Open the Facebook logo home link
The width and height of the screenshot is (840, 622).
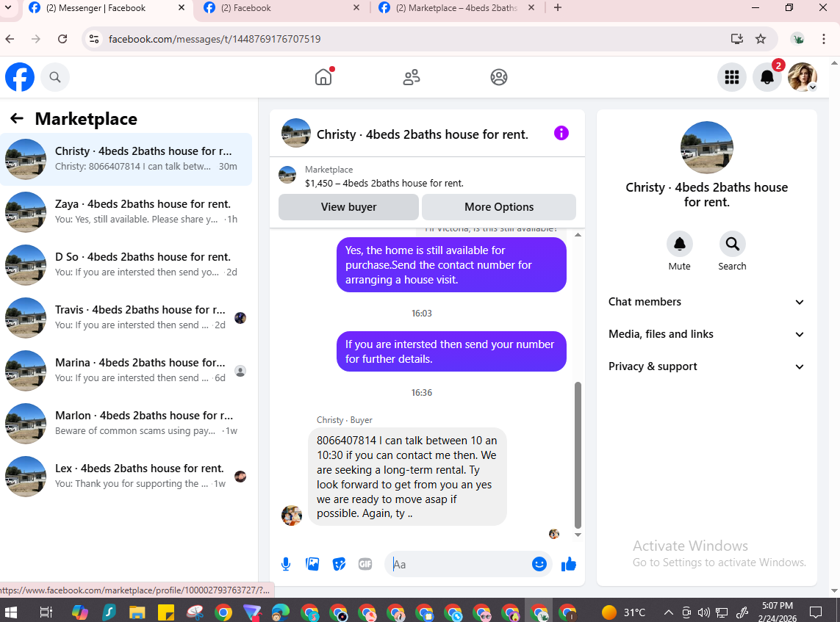20,77
